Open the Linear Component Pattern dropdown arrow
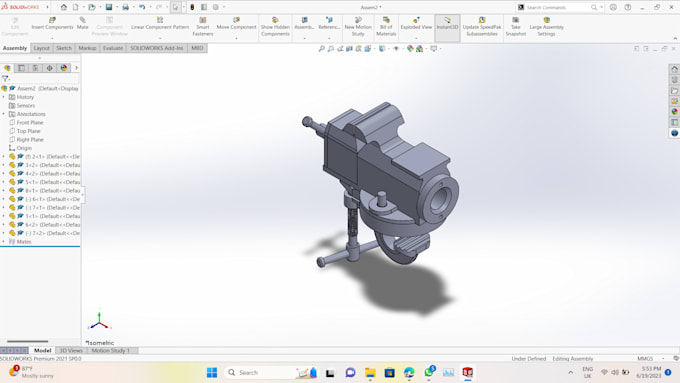 [160, 38]
